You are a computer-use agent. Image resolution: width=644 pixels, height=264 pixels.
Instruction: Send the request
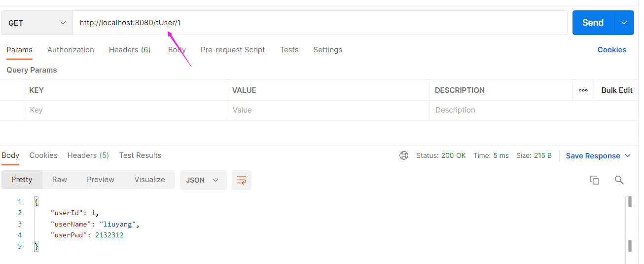pyautogui.click(x=593, y=23)
